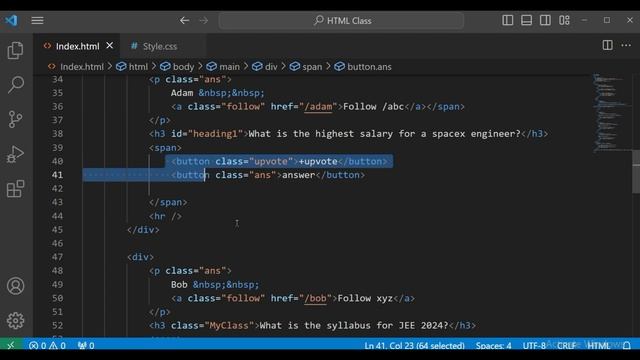Open the Search view in activity bar
Image resolution: width=640 pixels, height=360 pixels.
coord(16,85)
